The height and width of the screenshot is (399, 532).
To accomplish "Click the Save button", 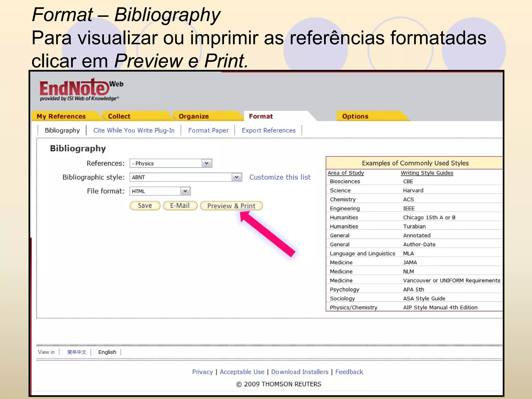I will [x=145, y=206].
